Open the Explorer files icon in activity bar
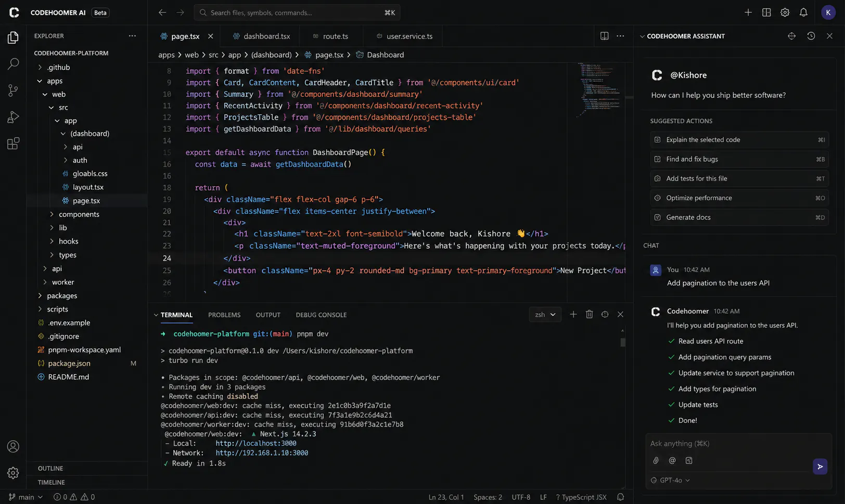The height and width of the screenshot is (504, 845). click(13, 37)
